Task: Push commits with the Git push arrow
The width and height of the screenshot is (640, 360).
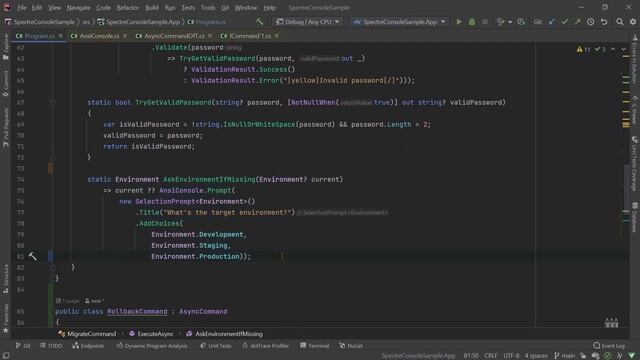Action: (577, 22)
